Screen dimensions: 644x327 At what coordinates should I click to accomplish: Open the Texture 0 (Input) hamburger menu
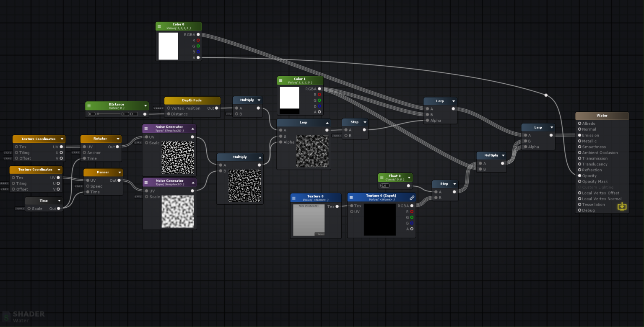pyautogui.click(x=351, y=197)
